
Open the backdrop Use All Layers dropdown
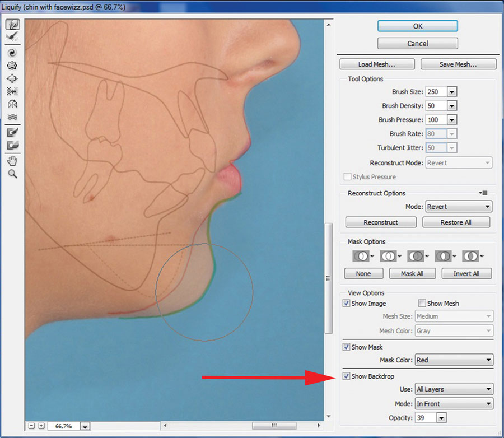[454, 389]
